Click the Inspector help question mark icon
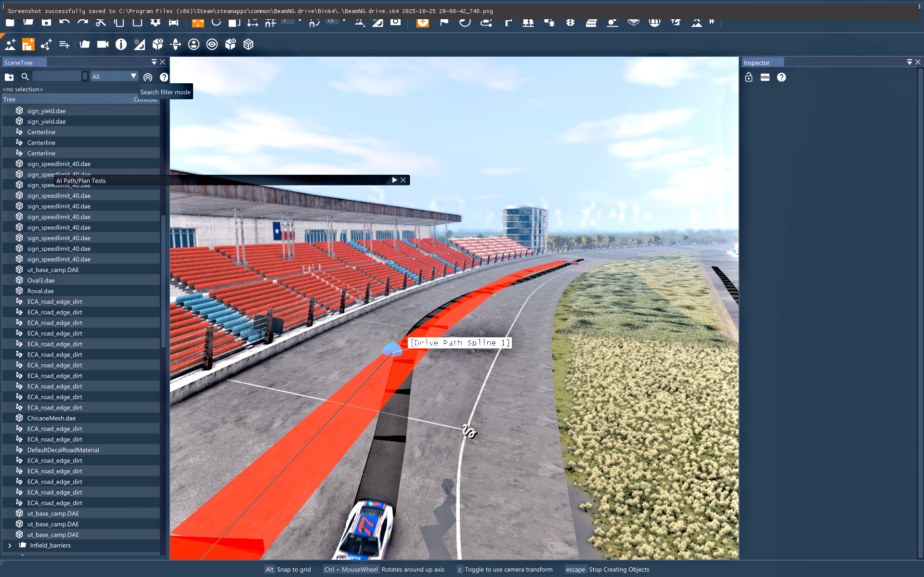The image size is (924, 577). pos(781,77)
